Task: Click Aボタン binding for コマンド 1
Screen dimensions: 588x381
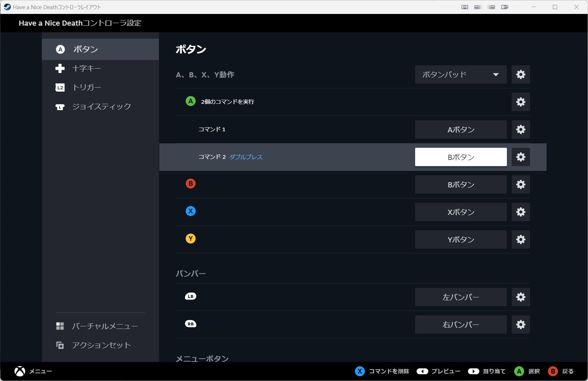Action: click(x=461, y=129)
